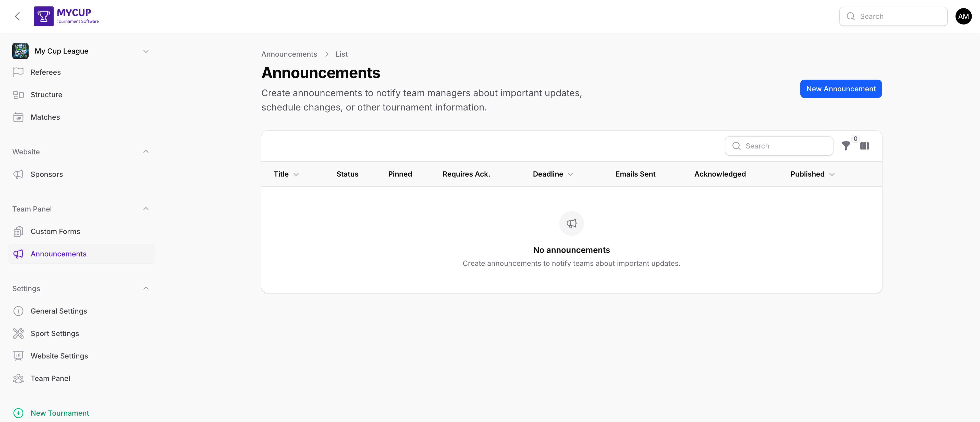Select the Announcements sidebar entry
Viewport: 980px width, 422px height.
pyautogui.click(x=58, y=254)
